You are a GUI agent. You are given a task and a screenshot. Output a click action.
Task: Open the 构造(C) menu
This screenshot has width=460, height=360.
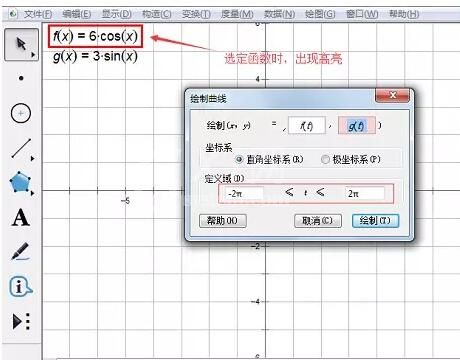(157, 14)
